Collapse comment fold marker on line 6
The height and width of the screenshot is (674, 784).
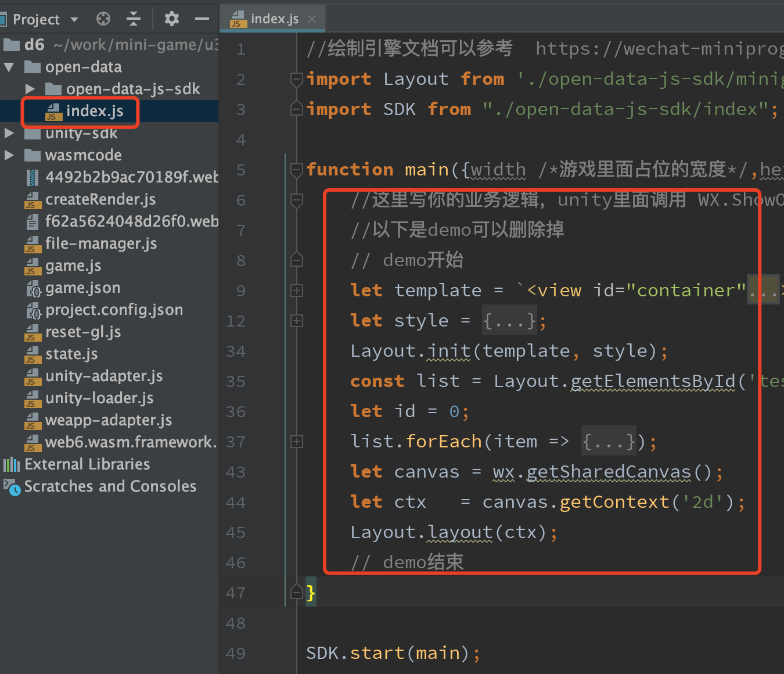pos(297,200)
